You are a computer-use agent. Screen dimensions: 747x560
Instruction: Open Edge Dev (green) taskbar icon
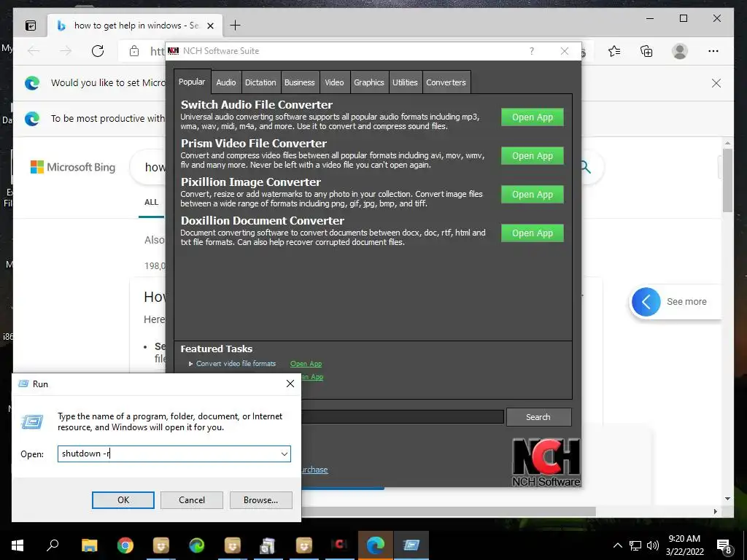197,545
